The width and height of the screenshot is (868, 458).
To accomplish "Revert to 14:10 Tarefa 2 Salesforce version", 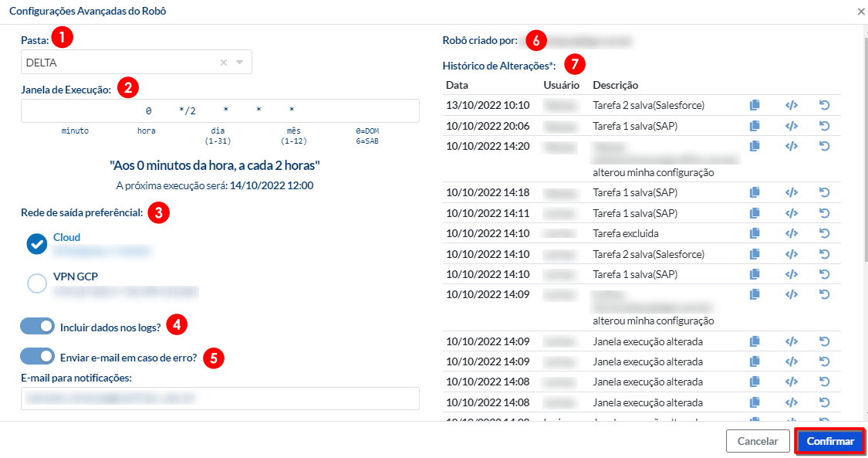I will 824,254.
